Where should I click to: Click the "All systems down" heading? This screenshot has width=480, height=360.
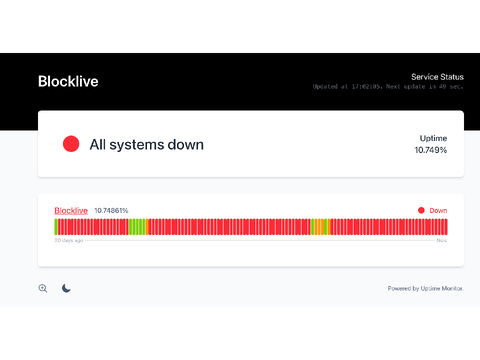click(x=147, y=145)
